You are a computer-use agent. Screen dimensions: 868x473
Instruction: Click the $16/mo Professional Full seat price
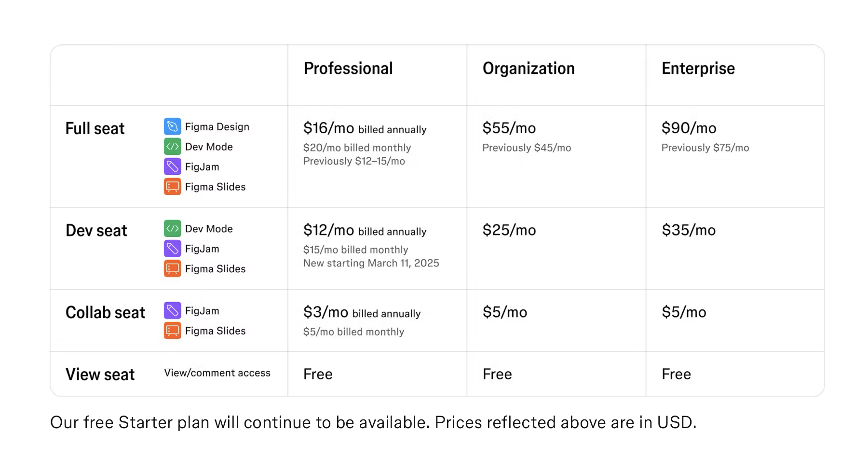(x=329, y=128)
